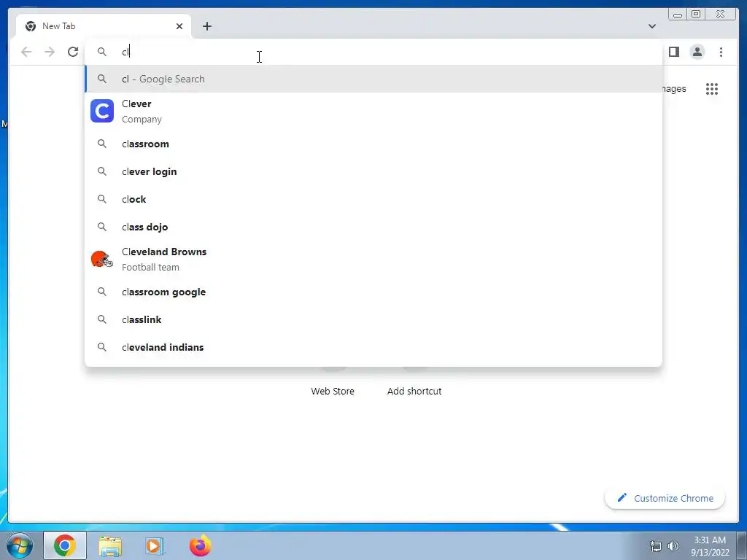Open the profile avatar menu
Screen dimensions: 747x560
(x=697, y=52)
